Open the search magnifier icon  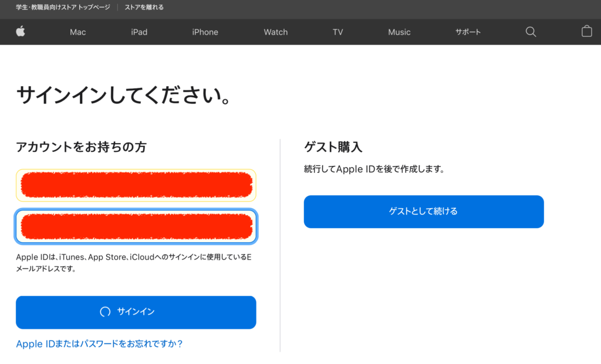click(x=531, y=32)
